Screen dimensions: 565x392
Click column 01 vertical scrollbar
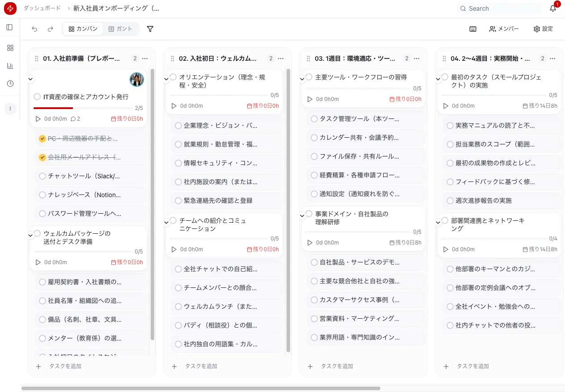152,205
